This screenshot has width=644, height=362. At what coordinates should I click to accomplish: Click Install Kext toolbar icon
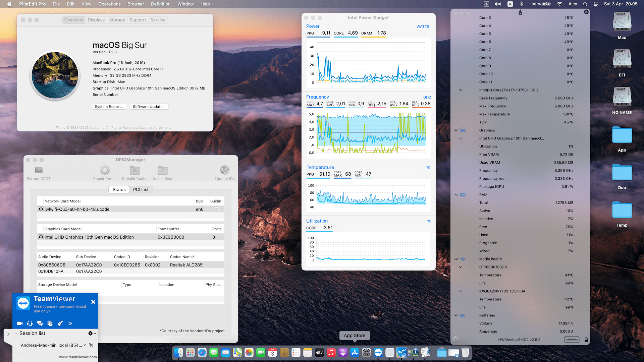coord(162,170)
